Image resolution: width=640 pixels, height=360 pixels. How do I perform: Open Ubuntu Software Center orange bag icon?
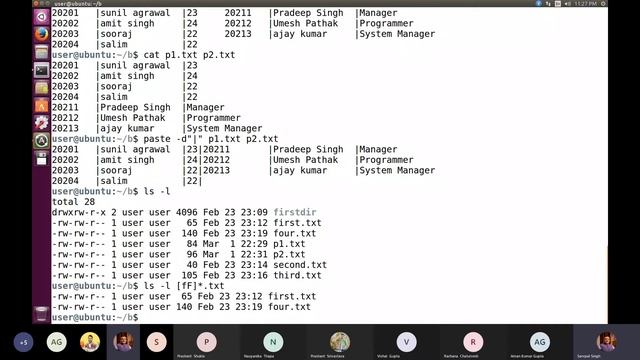pyautogui.click(x=41, y=106)
